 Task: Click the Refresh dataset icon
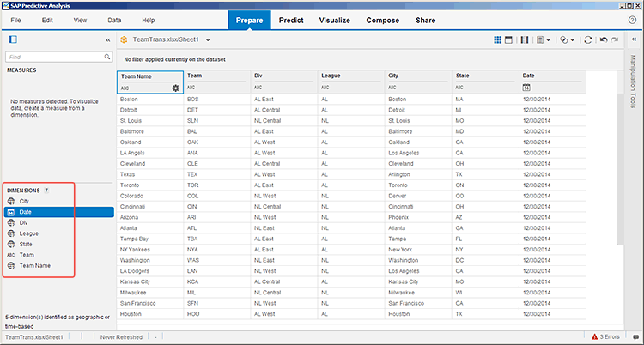588,39
